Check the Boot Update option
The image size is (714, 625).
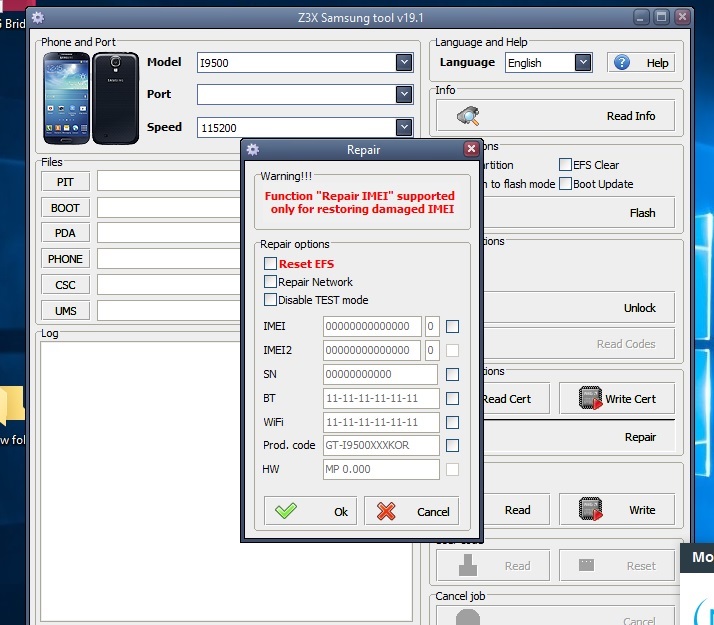tap(565, 183)
